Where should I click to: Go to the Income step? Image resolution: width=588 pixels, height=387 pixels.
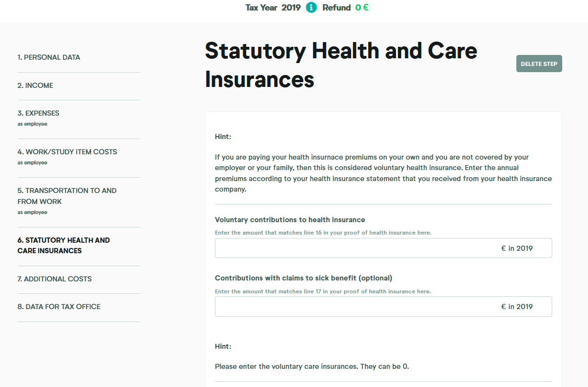point(35,86)
